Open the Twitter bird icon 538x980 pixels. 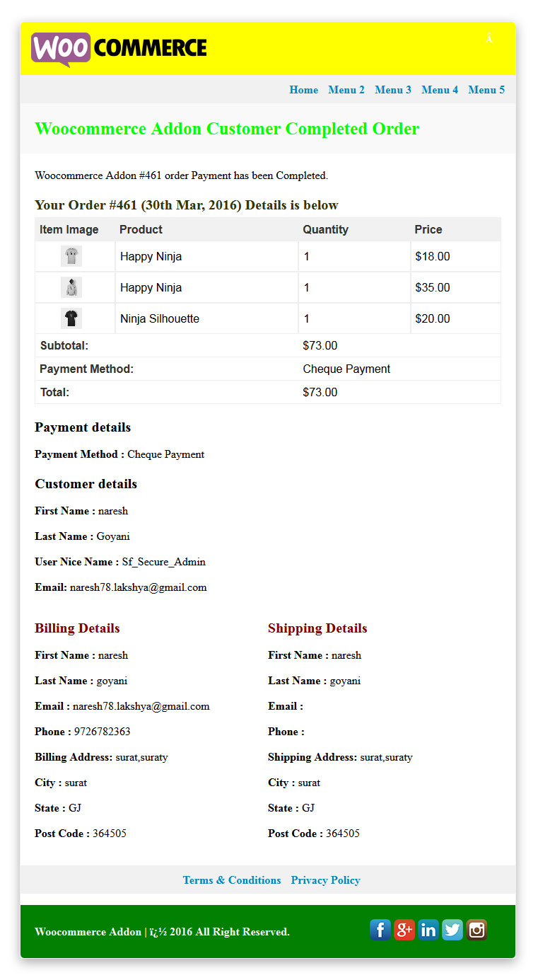(x=452, y=930)
